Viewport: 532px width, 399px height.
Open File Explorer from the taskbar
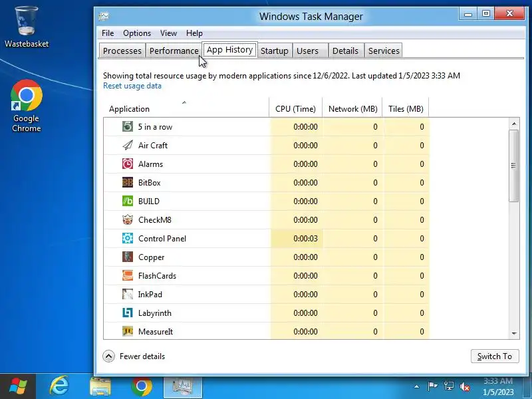pyautogui.click(x=100, y=387)
